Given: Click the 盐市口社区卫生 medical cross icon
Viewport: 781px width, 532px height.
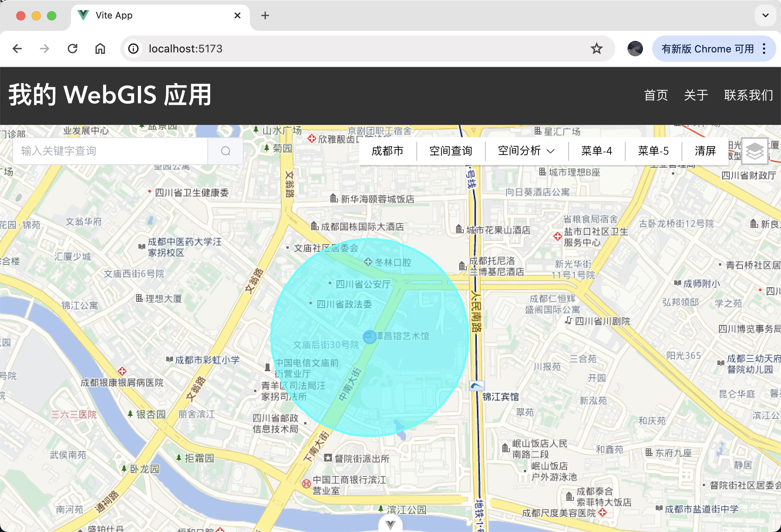Looking at the screenshot, I should pos(557,236).
